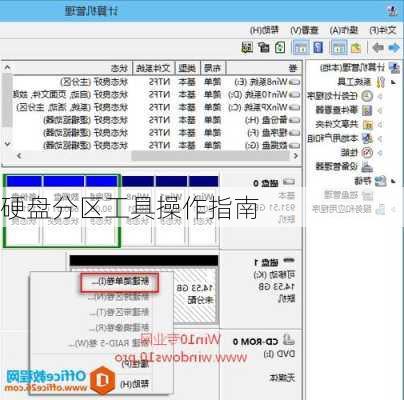Select 磁盘管理 tree item

(x=348, y=195)
